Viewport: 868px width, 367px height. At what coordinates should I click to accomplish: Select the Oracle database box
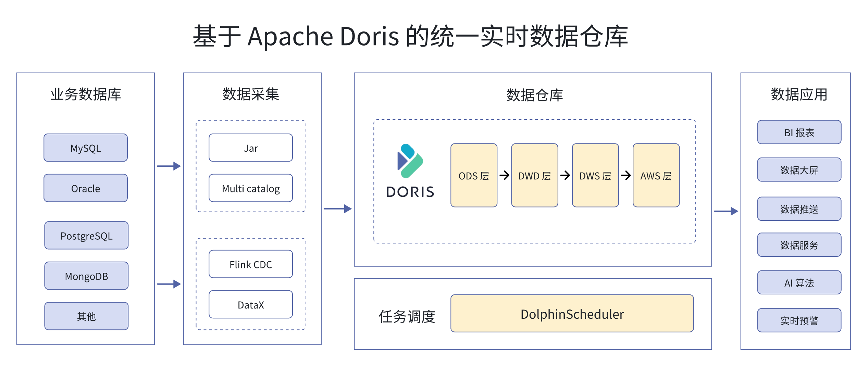coord(86,188)
